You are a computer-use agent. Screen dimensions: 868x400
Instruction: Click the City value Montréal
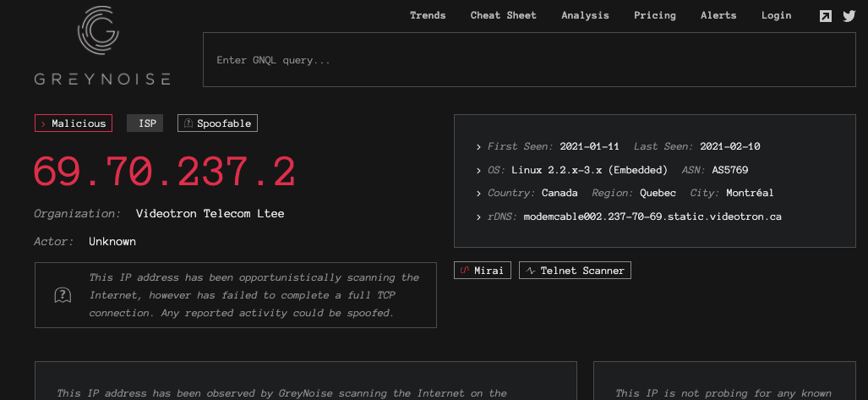[750, 194]
